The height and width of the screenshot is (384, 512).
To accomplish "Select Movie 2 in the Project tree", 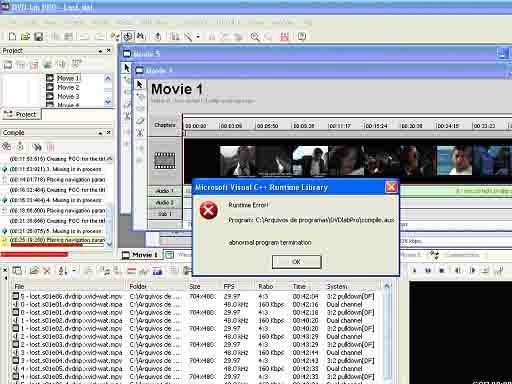I will point(68,87).
